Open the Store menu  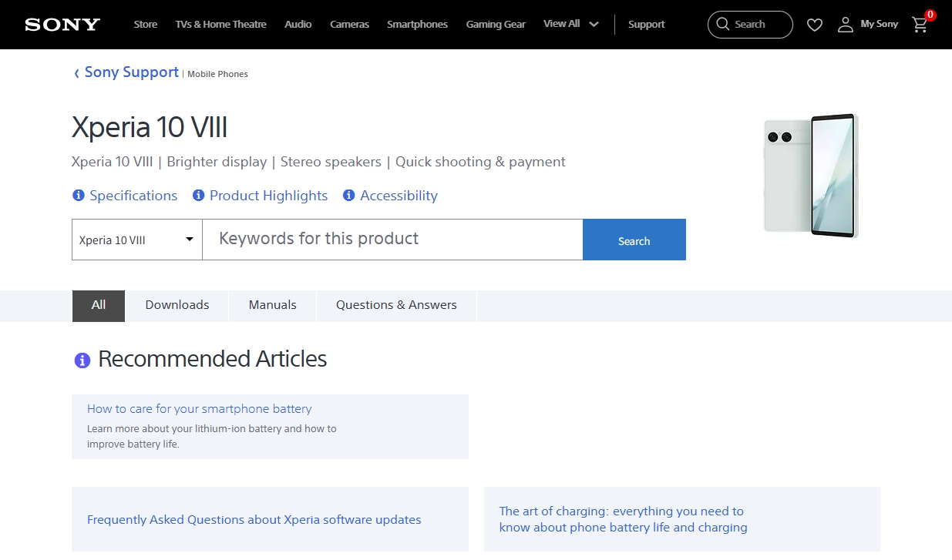[146, 25]
